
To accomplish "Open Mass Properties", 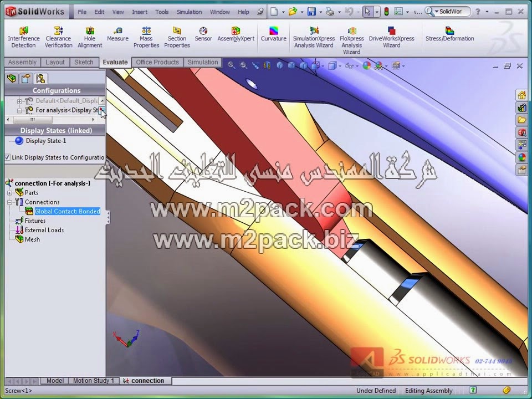I will (x=146, y=37).
